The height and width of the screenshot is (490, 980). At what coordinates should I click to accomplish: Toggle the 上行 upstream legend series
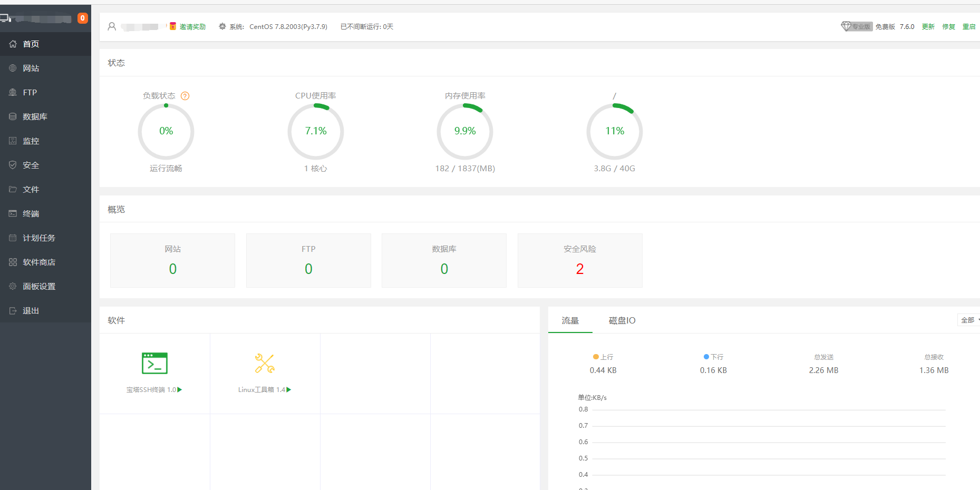603,357
